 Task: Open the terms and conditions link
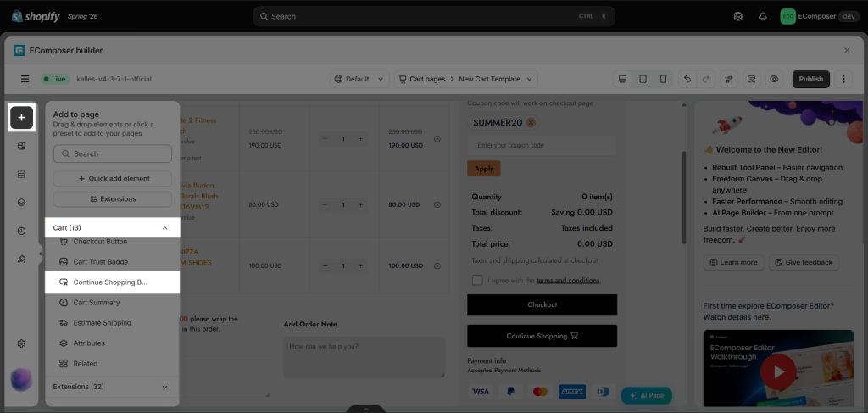click(x=568, y=281)
